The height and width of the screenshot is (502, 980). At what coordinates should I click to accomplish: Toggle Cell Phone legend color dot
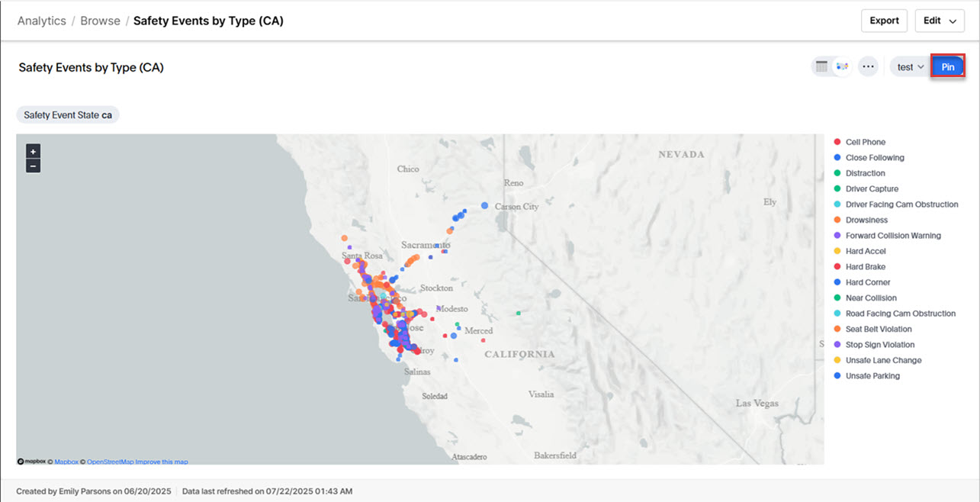(837, 142)
